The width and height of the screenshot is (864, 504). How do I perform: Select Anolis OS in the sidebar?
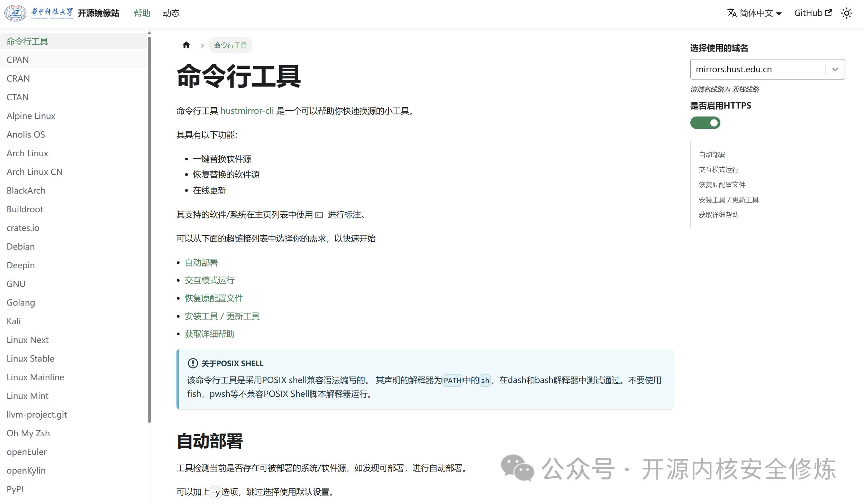[x=73, y=134]
